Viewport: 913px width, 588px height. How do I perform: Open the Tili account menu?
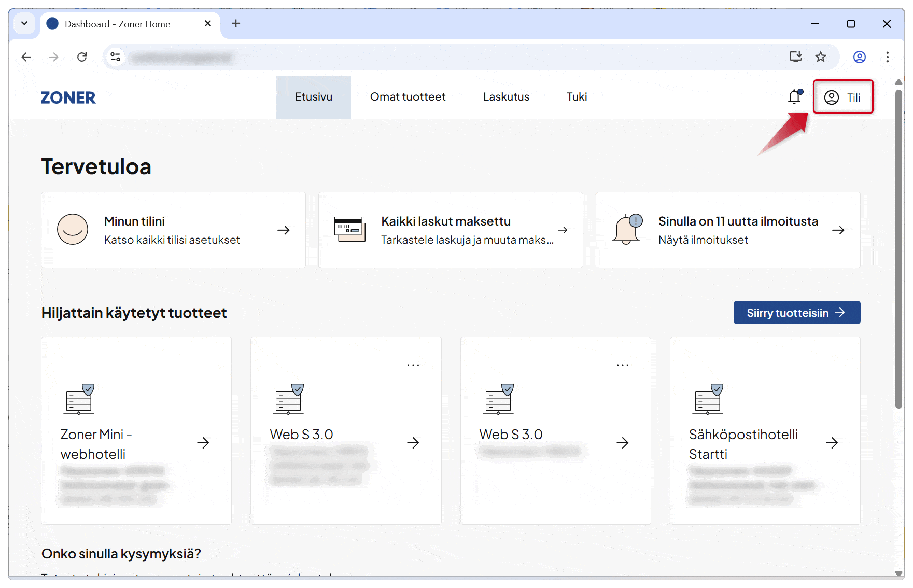pyautogui.click(x=842, y=97)
